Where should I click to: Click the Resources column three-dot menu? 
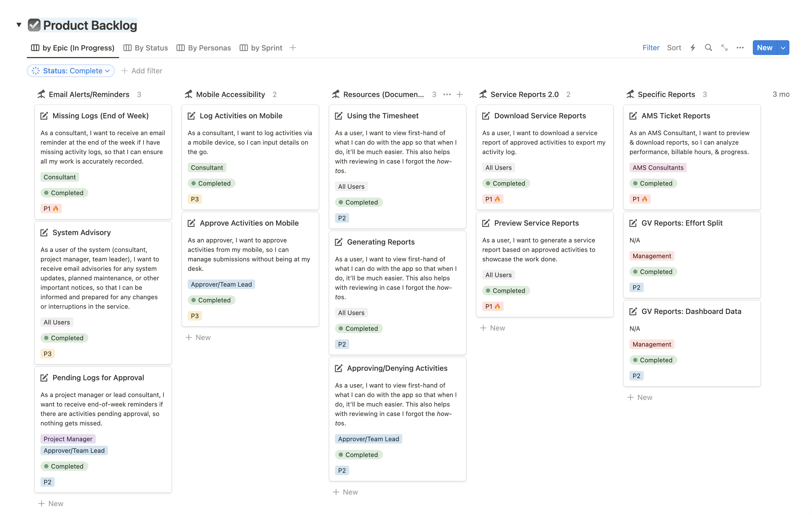point(446,94)
